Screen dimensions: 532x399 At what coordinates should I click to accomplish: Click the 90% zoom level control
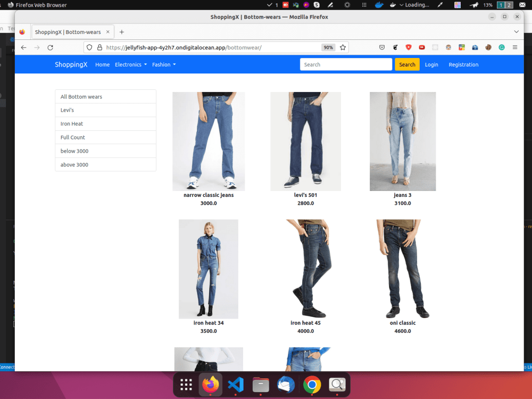(x=328, y=47)
